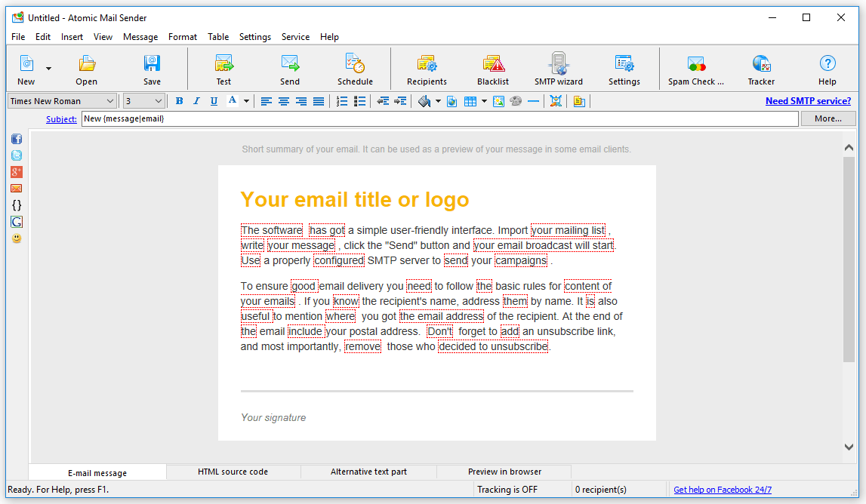Switch to Alternative text part tab
The width and height of the screenshot is (866, 504).
(368, 472)
